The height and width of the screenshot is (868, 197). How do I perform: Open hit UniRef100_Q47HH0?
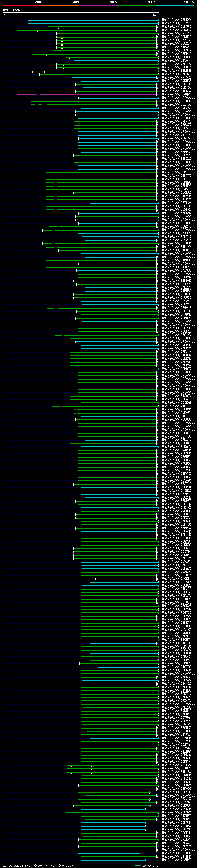tap(177, 857)
